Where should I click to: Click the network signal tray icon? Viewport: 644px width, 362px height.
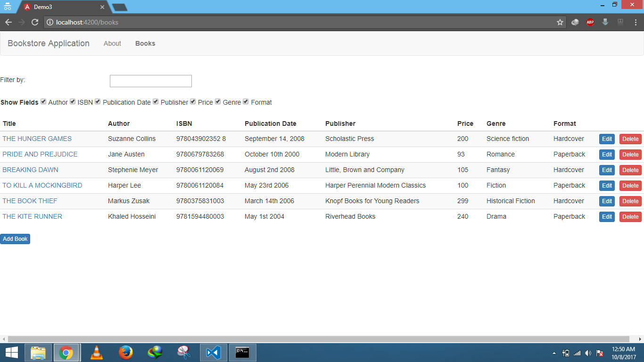(577, 353)
